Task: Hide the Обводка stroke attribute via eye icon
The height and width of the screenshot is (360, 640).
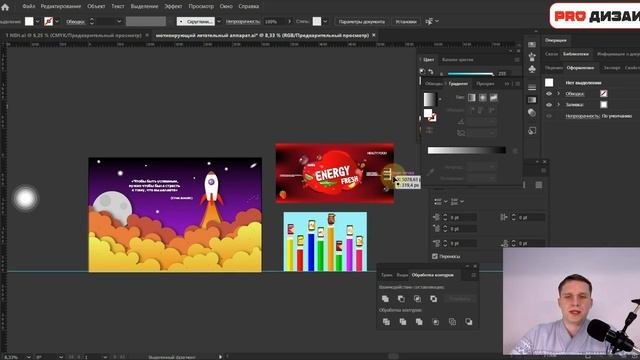Action: click(x=549, y=93)
